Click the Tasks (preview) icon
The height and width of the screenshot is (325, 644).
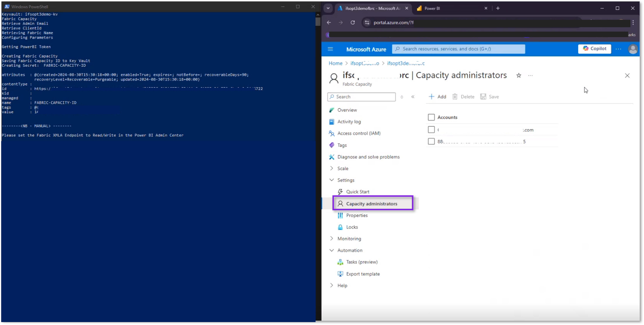340,262
